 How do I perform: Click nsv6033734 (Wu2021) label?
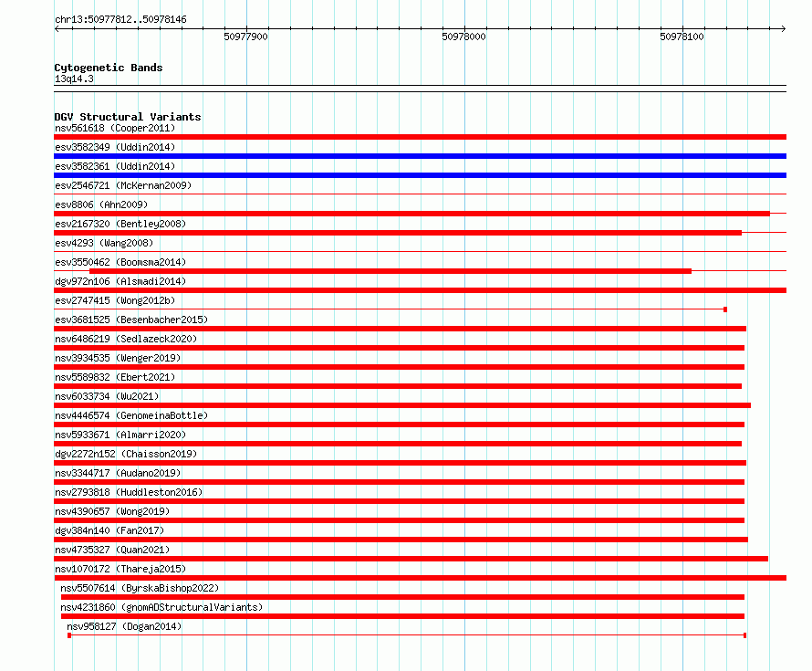pos(107,396)
